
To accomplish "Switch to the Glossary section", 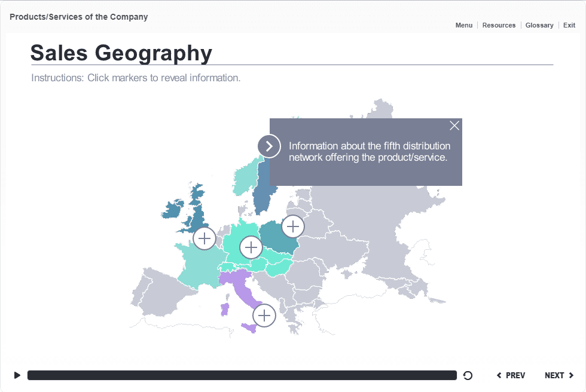I will click(539, 25).
